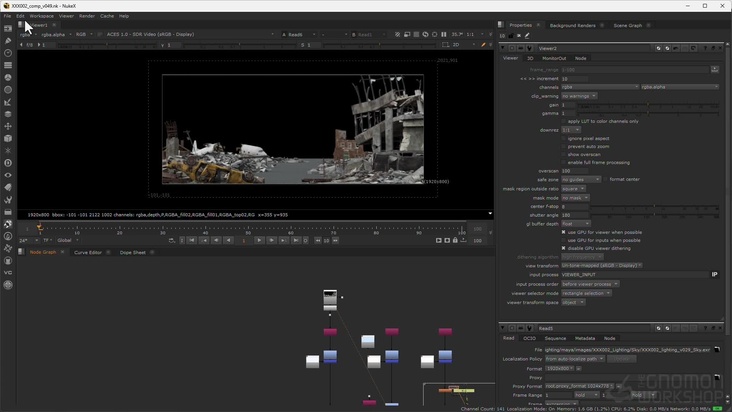Screen dimensions: 732x412
Task: Open the gl buffer depth float dropdown
Action: [576, 224]
